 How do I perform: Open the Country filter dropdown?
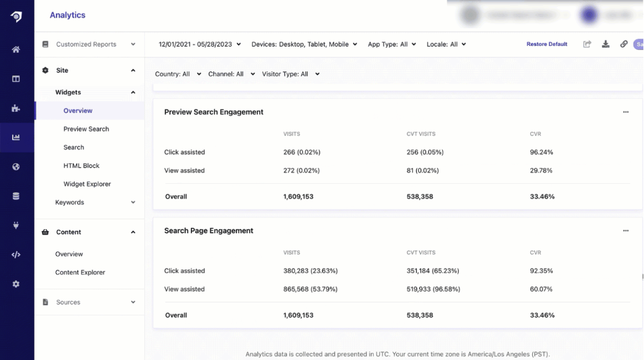pyautogui.click(x=178, y=74)
